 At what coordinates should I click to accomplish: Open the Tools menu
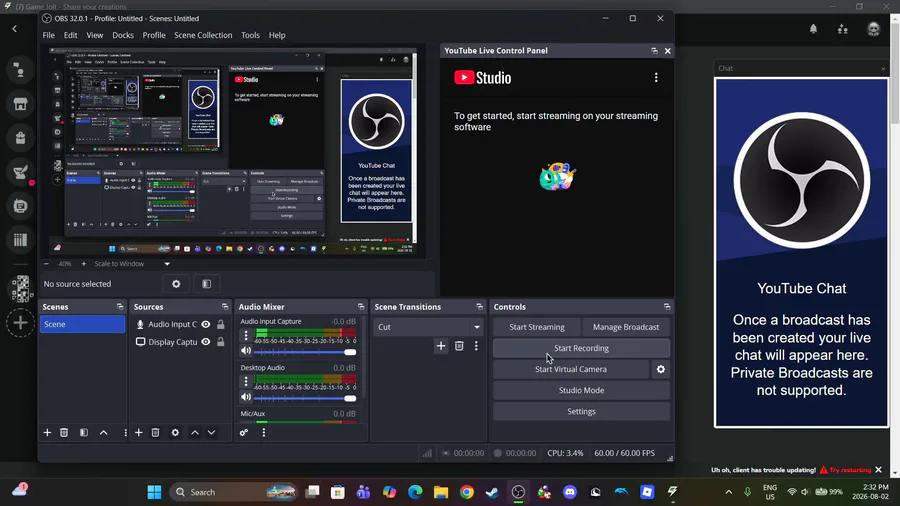pos(250,35)
